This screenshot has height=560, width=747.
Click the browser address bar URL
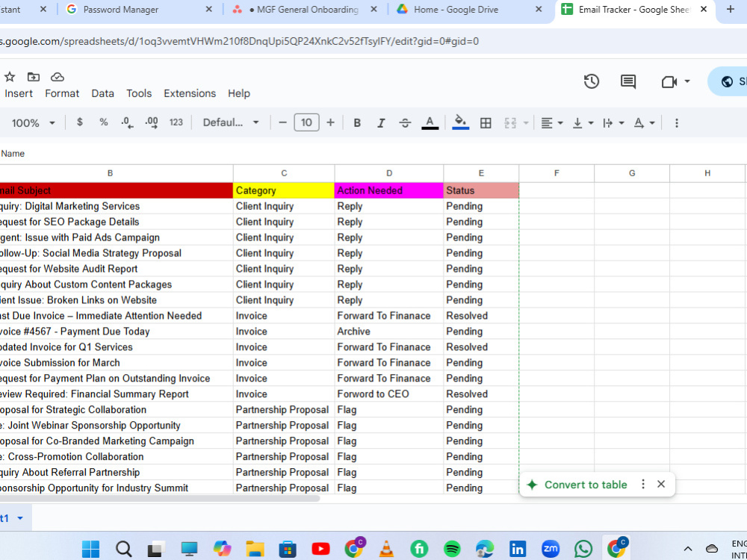pyautogui.click(x=239, y=41)
